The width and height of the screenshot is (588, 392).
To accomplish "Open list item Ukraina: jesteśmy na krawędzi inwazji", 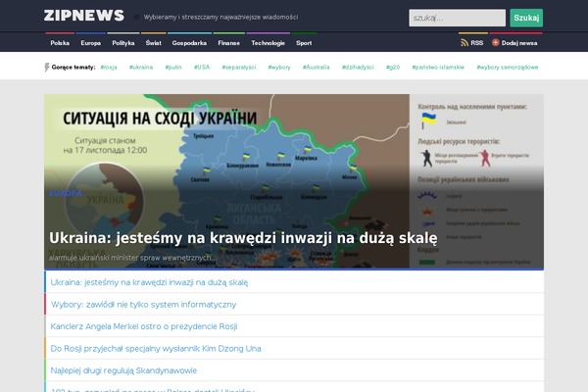I will [149, 282].
